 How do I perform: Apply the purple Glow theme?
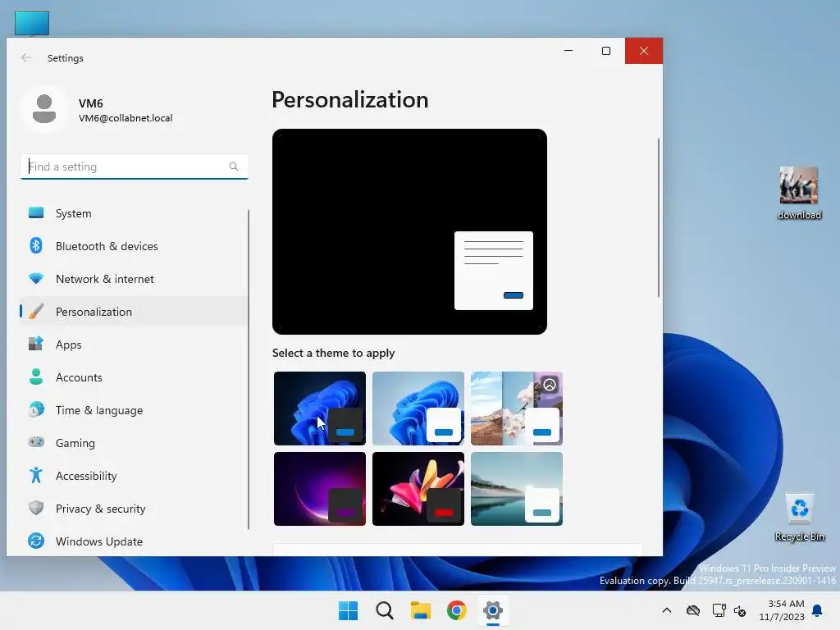click(x=320, y=489)
